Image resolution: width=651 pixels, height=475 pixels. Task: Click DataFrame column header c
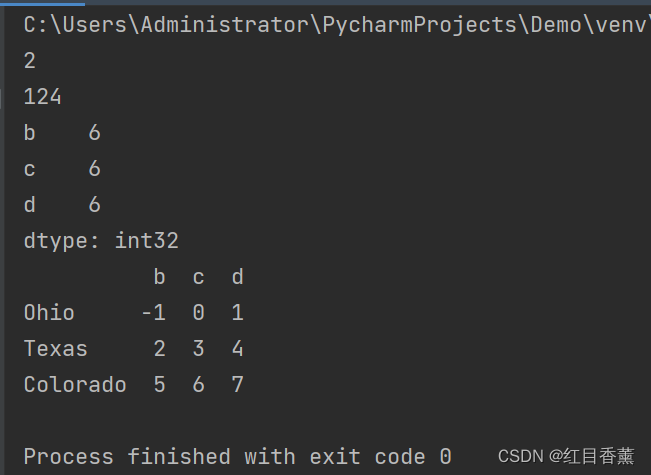click(x=198, y=277)
